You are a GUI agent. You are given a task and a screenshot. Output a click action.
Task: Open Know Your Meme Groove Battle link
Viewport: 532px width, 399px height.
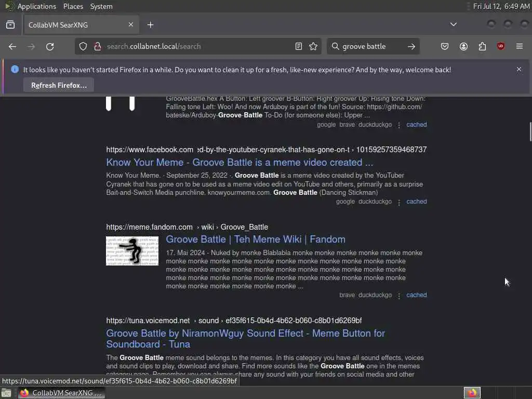(x=240, y=163)
